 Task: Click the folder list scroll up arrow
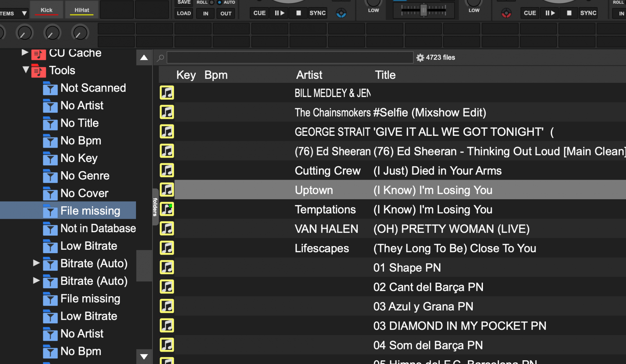(144, 58)
